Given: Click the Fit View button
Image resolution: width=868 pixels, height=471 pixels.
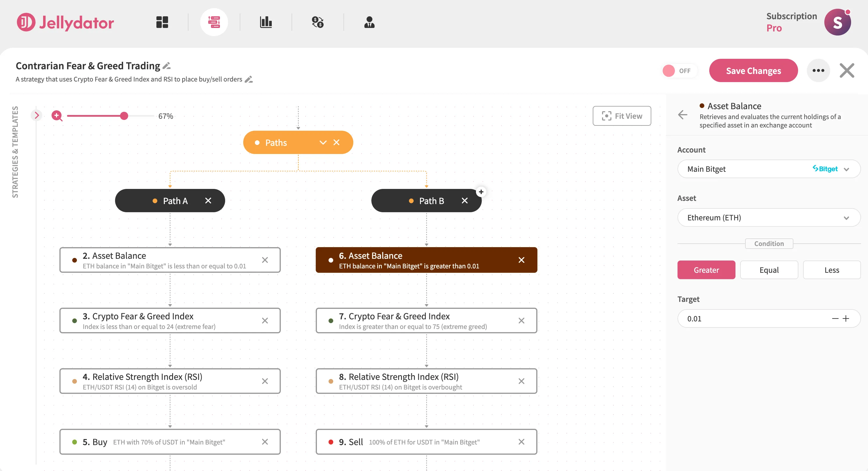Looking at the screenshot, I should click(x=622, y=116).
